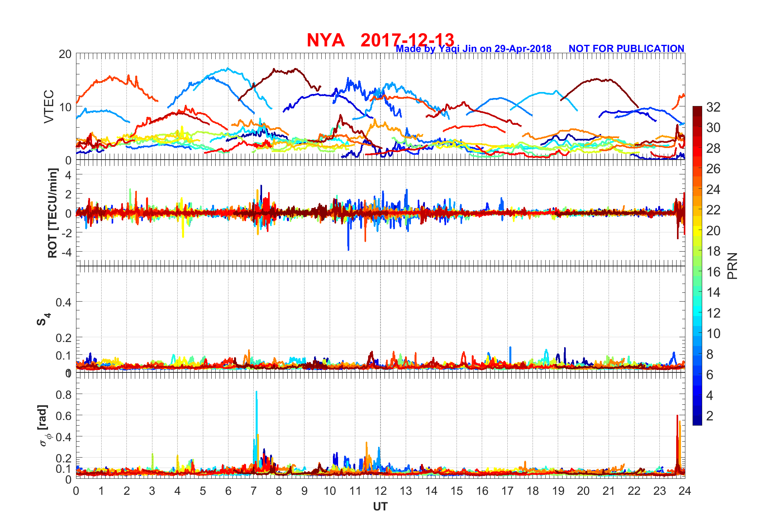Click colorbar tick label "20"
761x532 pixels.
point(713,230)
